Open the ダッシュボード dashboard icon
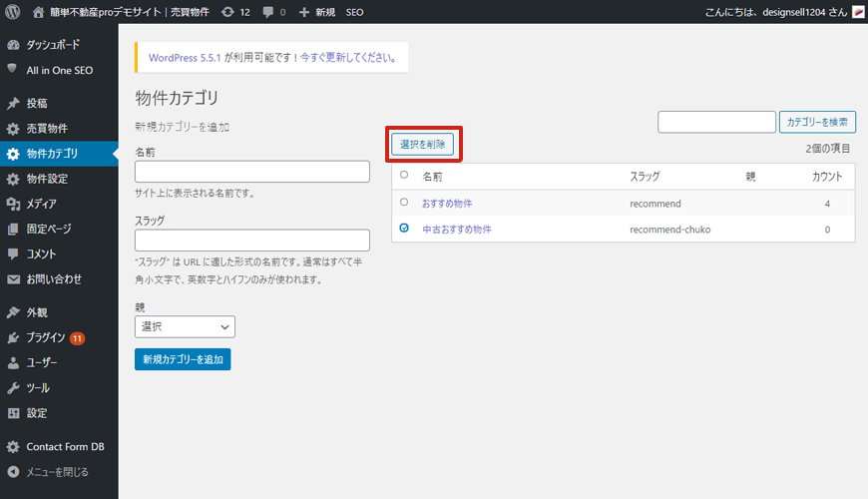868x499 pixels. pyautogui.click(x=13, y=45)
